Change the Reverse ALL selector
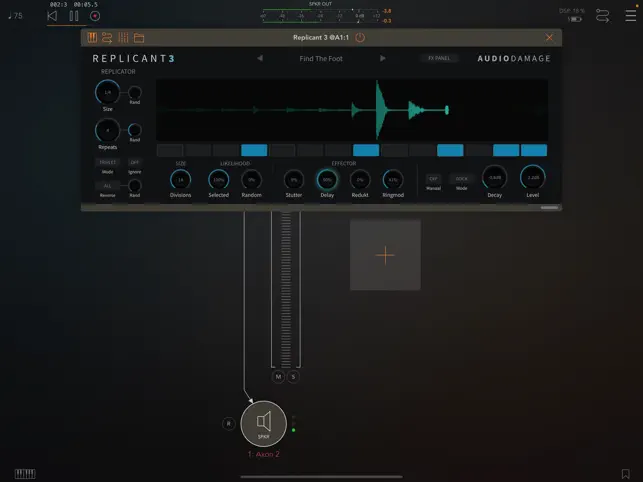643x482 pixels. point(107,186)
